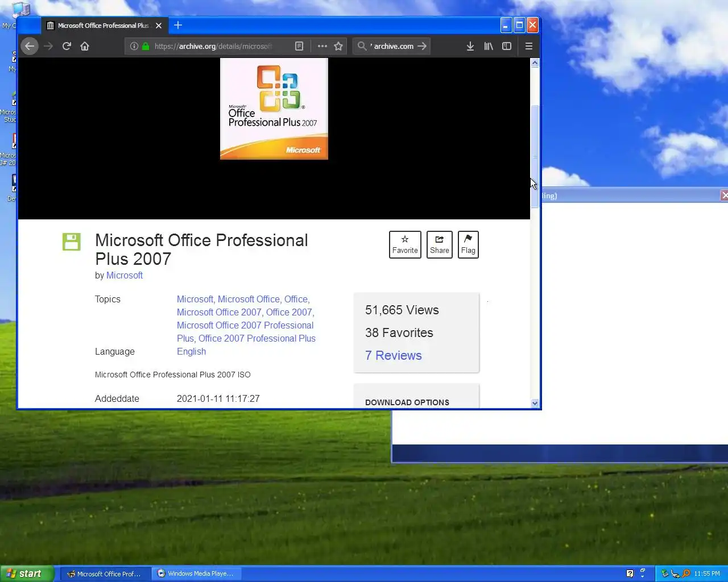Viewport: 728px width, 582px height.
Task: Click the green secure padlock icon
Action: [146, 46]
